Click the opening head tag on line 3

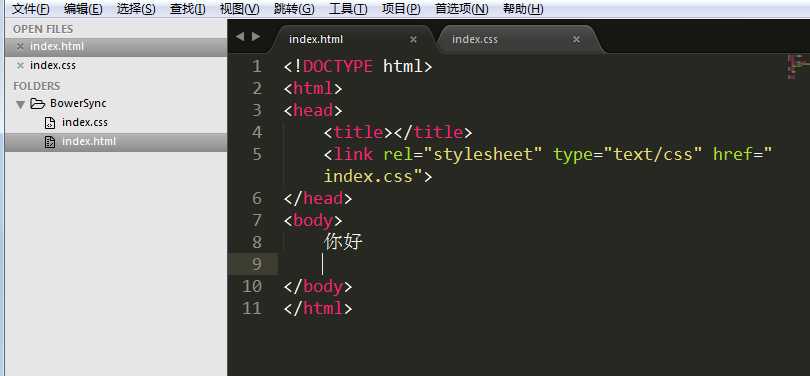pos(313,111)
